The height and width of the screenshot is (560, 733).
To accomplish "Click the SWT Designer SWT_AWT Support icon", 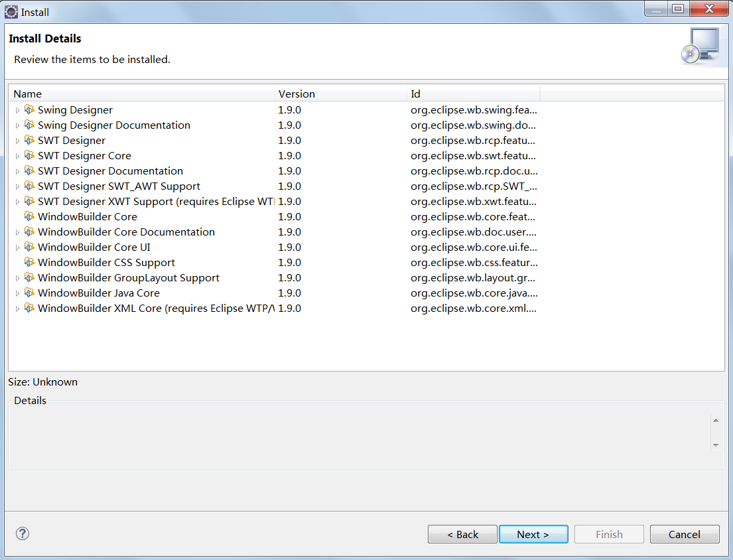I will pos(29,186).
